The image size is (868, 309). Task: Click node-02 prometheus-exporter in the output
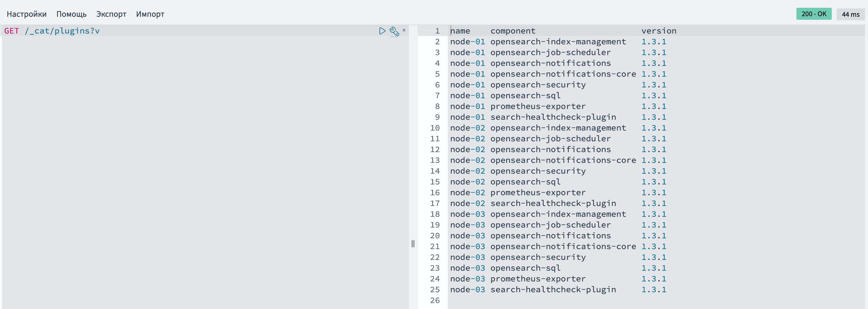click(538, 193)
